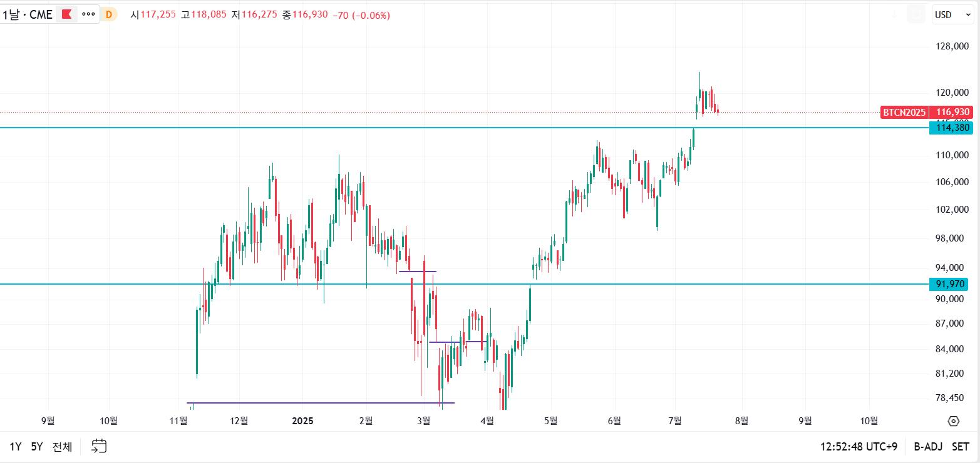Expand the USD currency dropdown

[953, 15]
